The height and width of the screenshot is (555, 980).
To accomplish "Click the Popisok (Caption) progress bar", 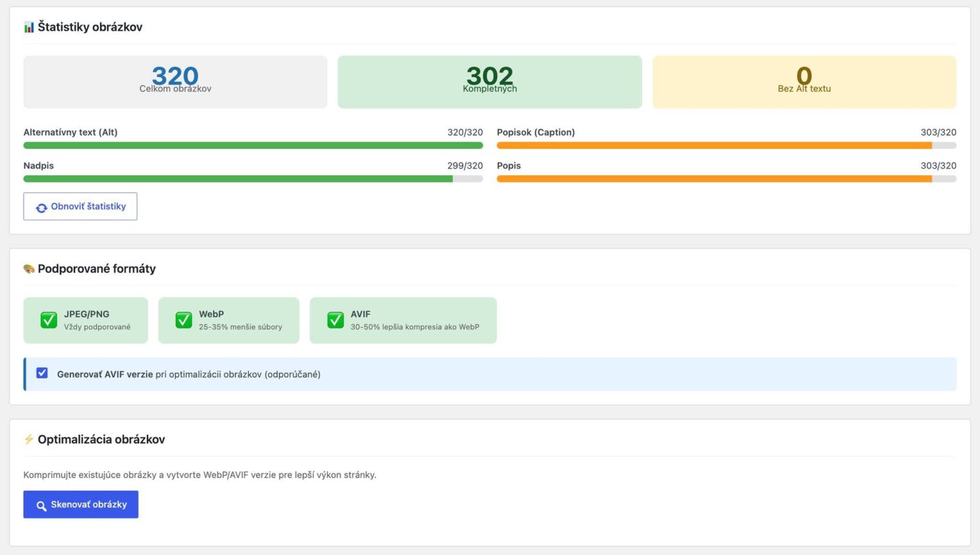I will click(727, 145).
